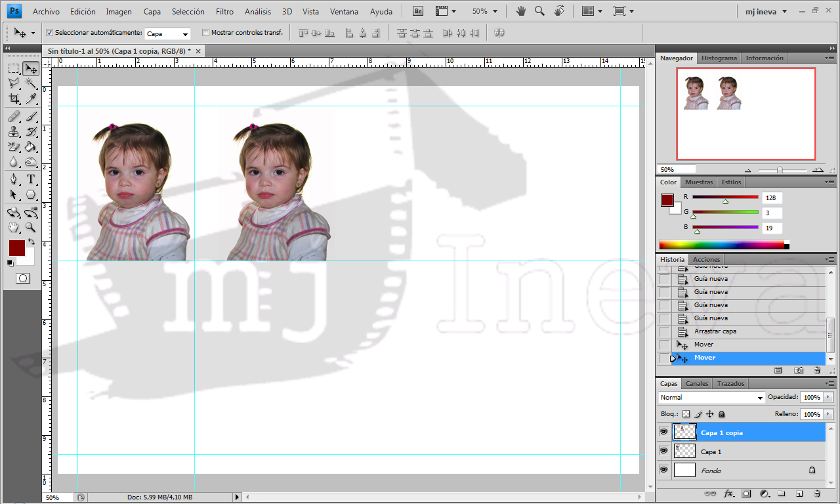Select the Paint Bucket tool
The width and height of the screenshot is (840, 504).
point(31,147)
